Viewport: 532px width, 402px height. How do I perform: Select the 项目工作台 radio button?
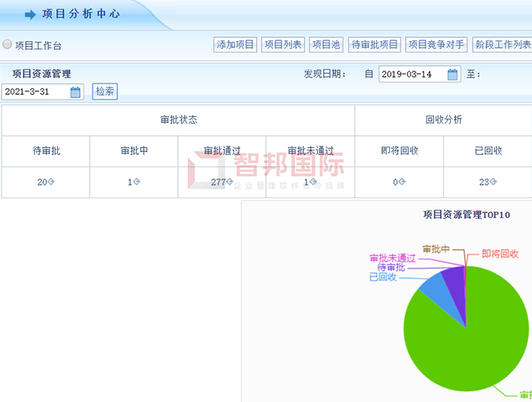point(7,44)
